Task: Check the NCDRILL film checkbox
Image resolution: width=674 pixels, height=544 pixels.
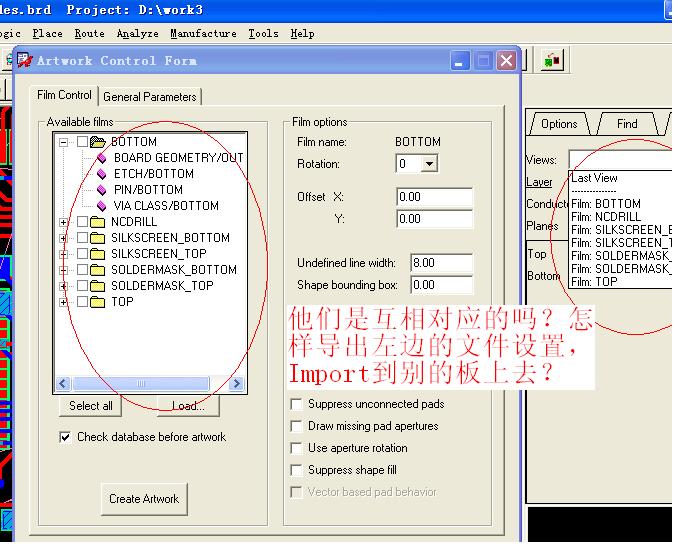Action: point(83,222)
